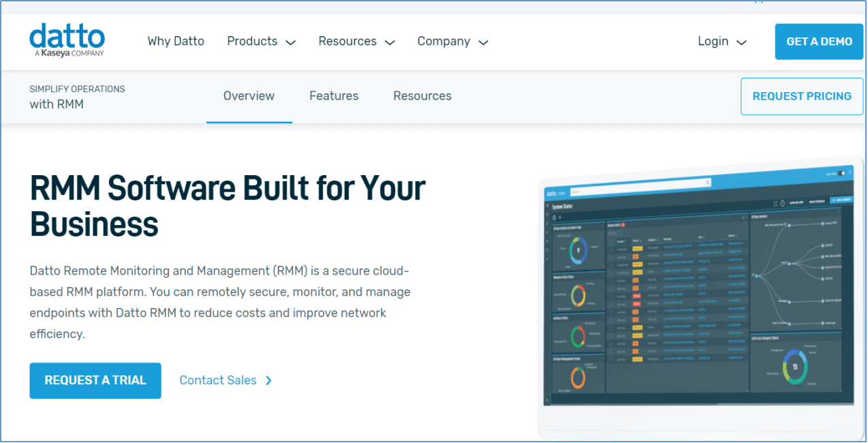Click the circular help icon in dashboard preview
The width and height of the screenshot is (868, 443).
[782, 202]
